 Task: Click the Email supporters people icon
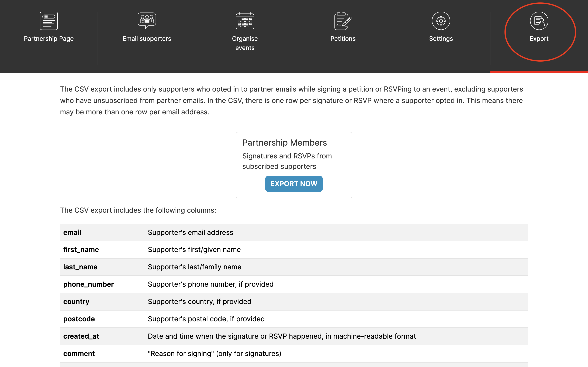tap(147, 21)
